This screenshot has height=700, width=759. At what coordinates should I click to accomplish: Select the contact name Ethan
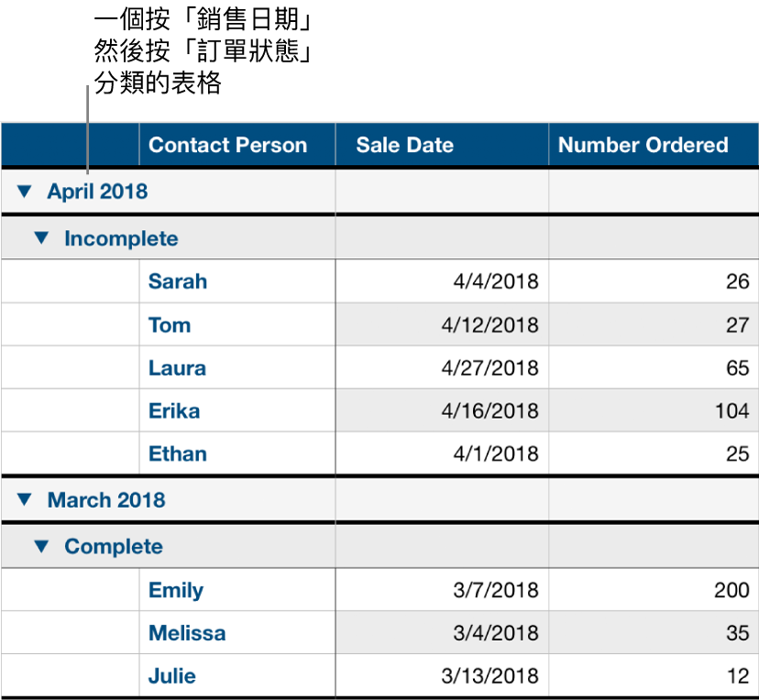coord(176,454)
